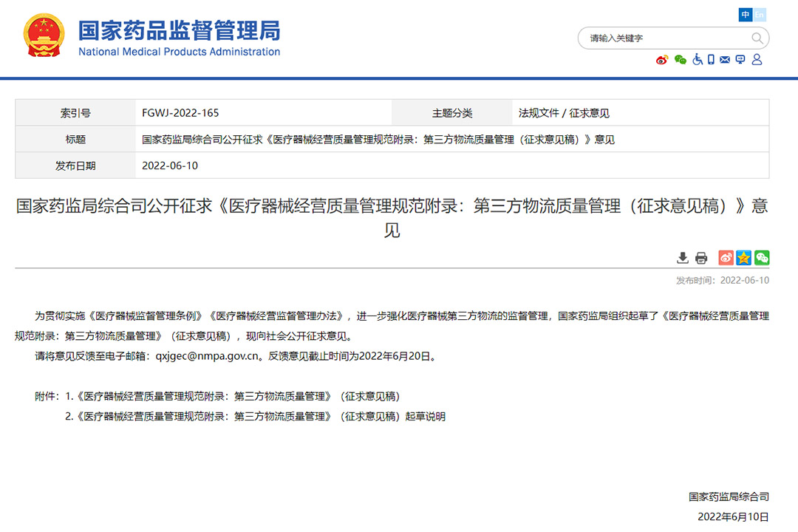Click the 2022年6月10日 closing date

(x=733, y=516)
